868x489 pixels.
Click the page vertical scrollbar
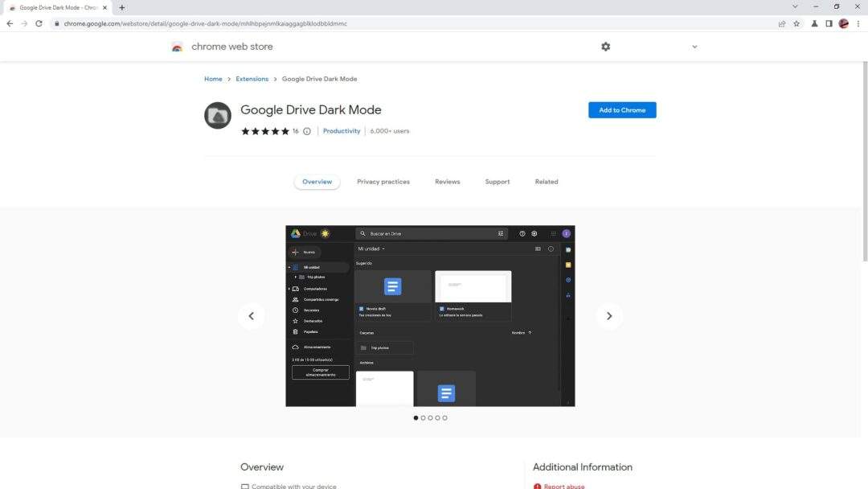(x=865, y=161)
